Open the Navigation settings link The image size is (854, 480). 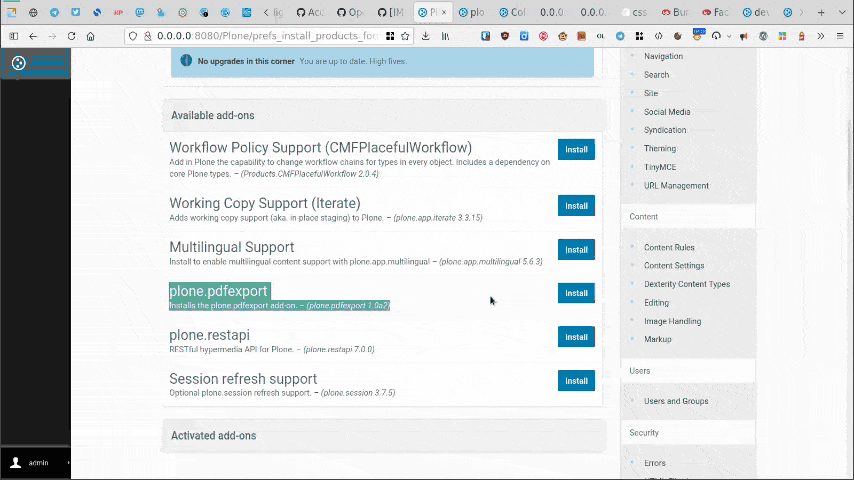pyautogui.click(x=663, y=56)
